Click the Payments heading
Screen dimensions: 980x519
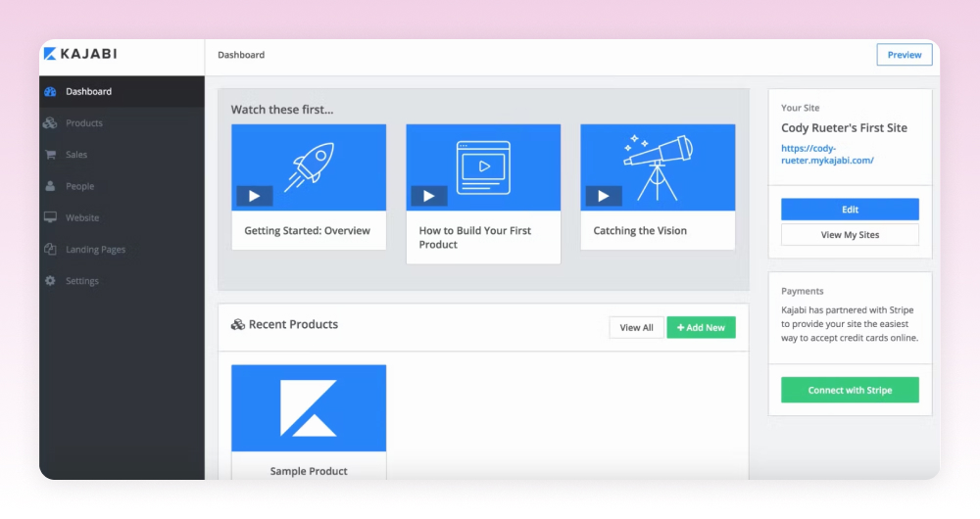[802, 291]
